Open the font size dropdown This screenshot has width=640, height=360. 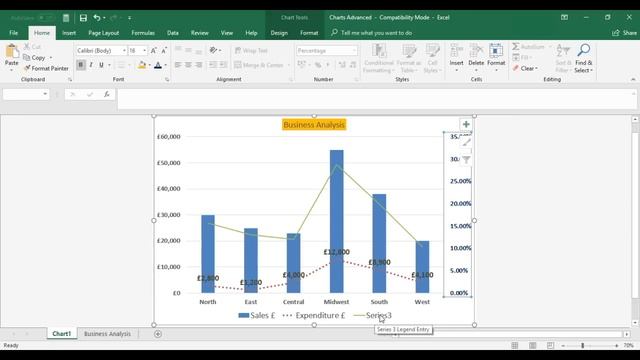tap(144, 51)
